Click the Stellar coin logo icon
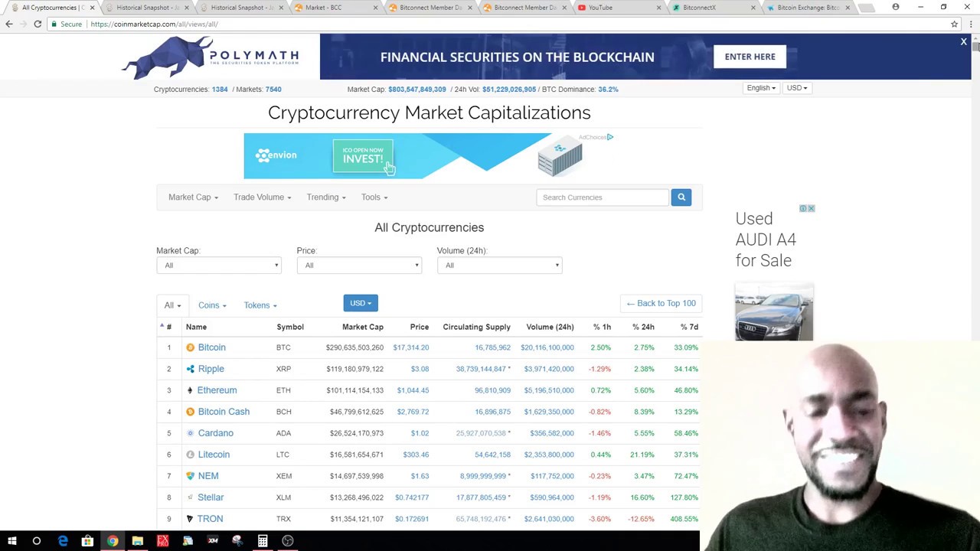Viewport: 980px width, 551px height. [190, 497]
